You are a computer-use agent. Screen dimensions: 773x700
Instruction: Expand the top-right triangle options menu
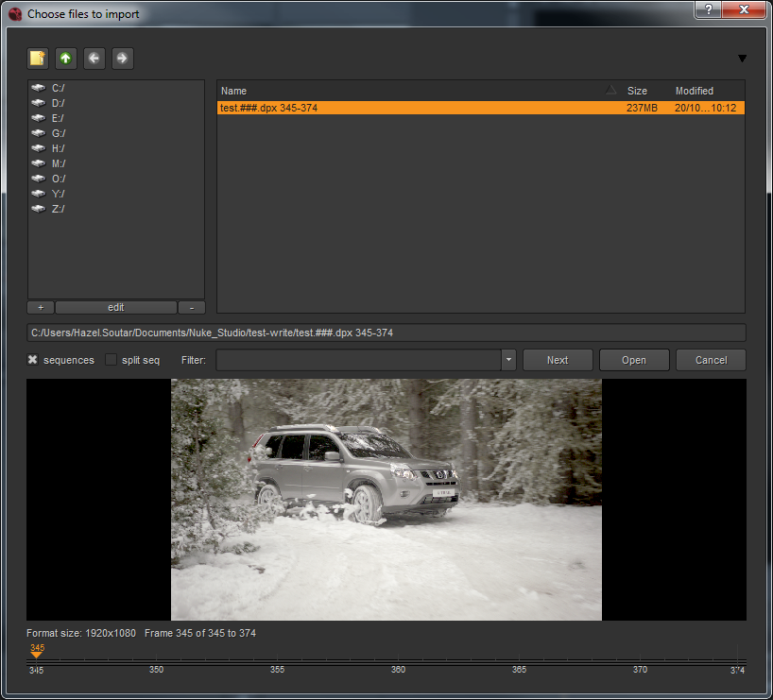(x=742, y=59)
